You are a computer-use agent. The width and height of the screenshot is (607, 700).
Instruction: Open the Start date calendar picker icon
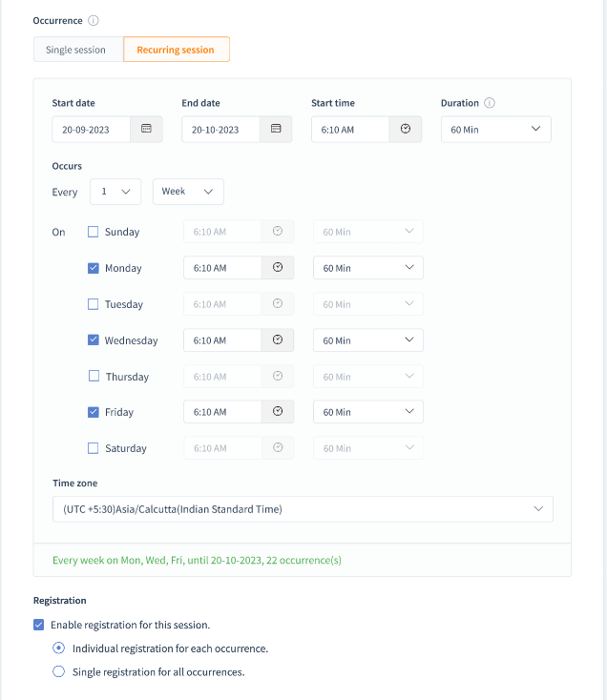point(146,129)
